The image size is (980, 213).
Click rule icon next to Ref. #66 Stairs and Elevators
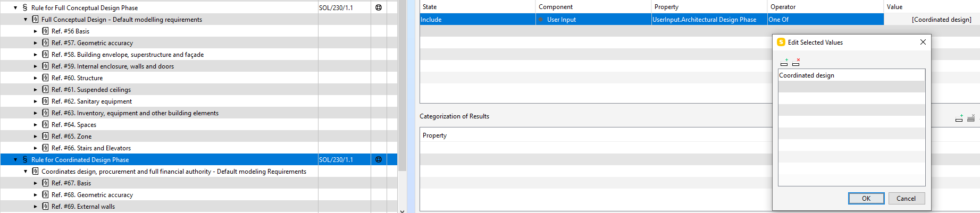[45, 148]
